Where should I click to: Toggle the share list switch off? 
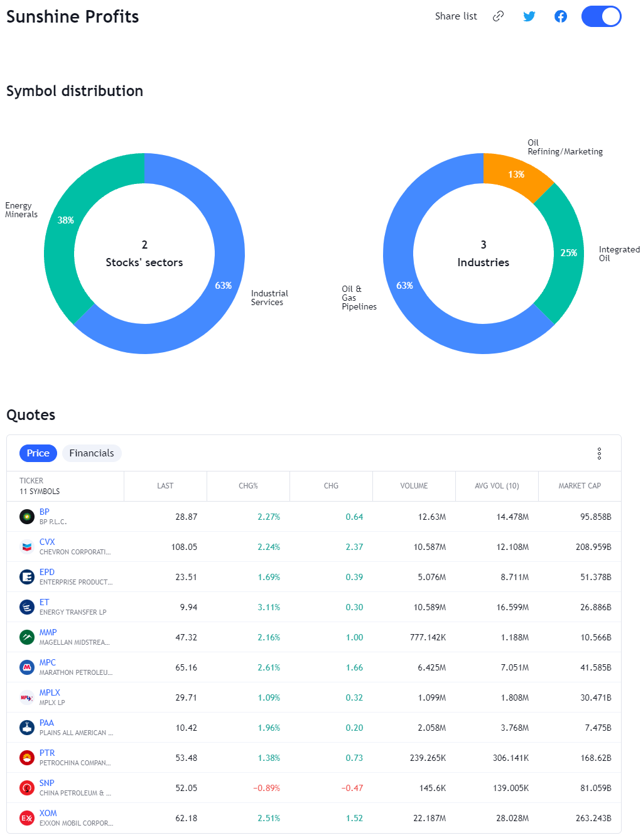click(x=601, y=16)
